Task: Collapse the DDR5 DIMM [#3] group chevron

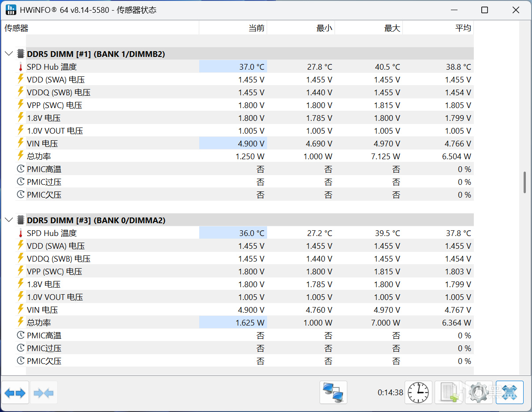Action: coord(9,220)
